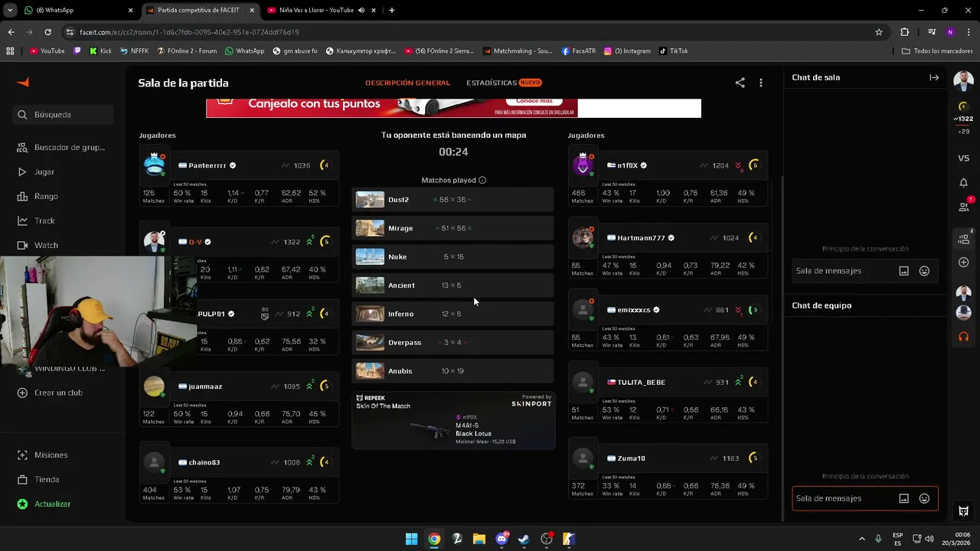Screen dimensions: 980x551
Task: Select the Nuke map row
Action: 453,256
